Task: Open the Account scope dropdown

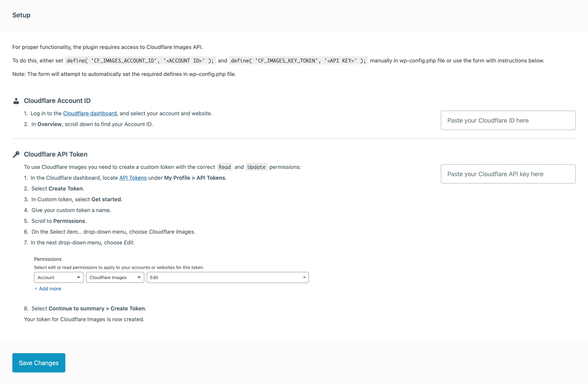Action: pyautogui.click(x=59, y=277)
